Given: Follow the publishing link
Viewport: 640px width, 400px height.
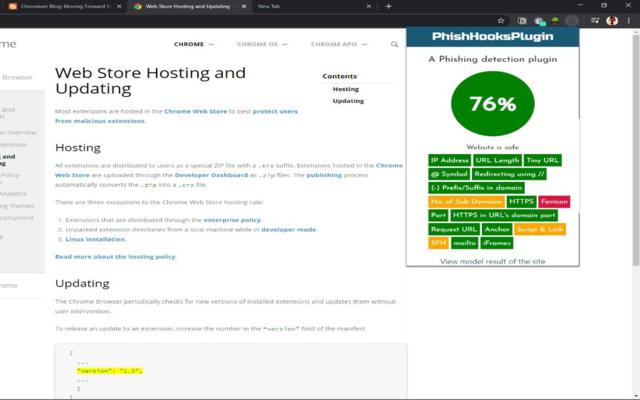Looking at the screenshot, I should tap(324, 175).
